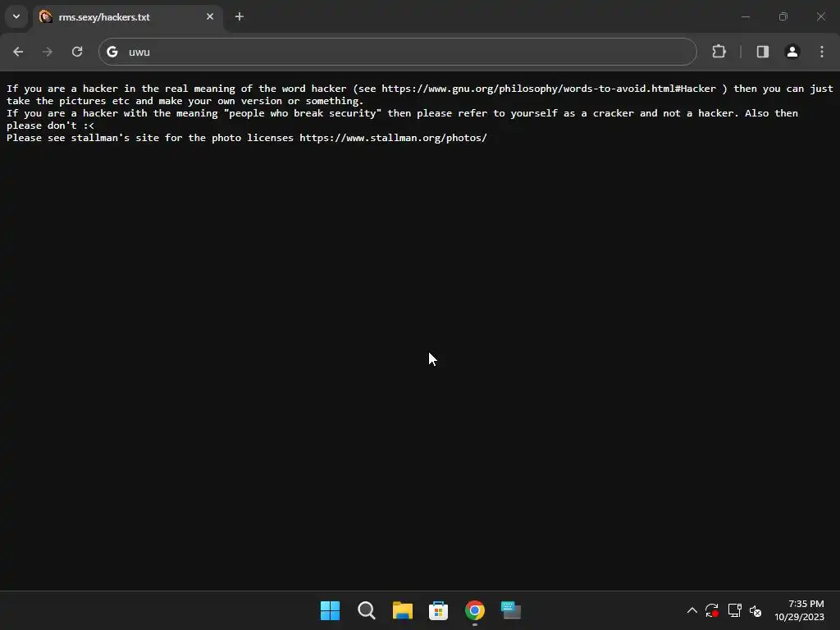This screenshot has width=840, height=630.
Task: Click the forward navigation arrow
Action: (48, 52)
